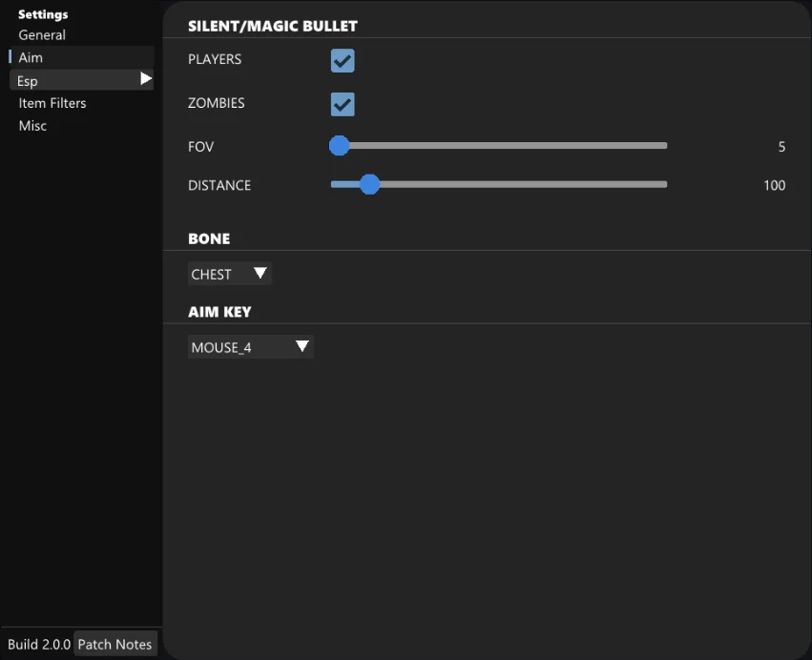Viewport: 812px width, 660px height.
Task: Click the PLAYERS option label
Action: 215,59
